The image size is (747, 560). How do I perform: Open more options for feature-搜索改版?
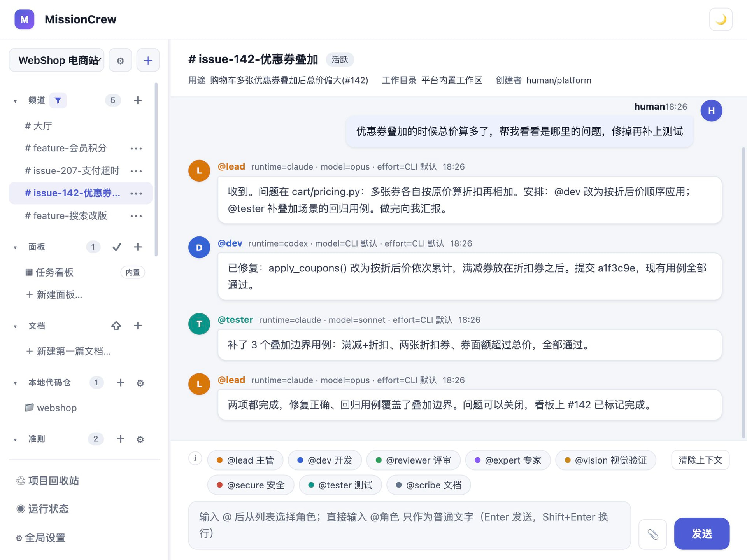pyautogui.click(x=136, y=216)
